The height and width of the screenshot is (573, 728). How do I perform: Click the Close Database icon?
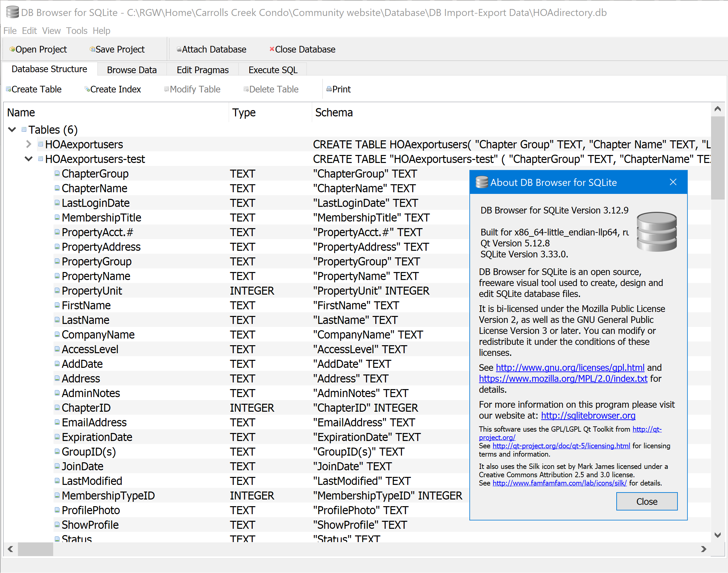[x=302, y=49]
